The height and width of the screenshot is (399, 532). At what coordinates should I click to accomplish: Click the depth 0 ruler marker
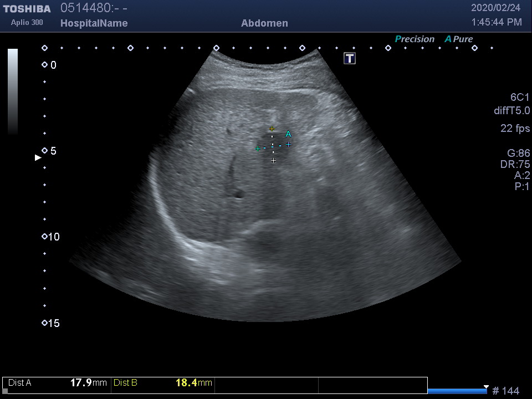(45, 65)
